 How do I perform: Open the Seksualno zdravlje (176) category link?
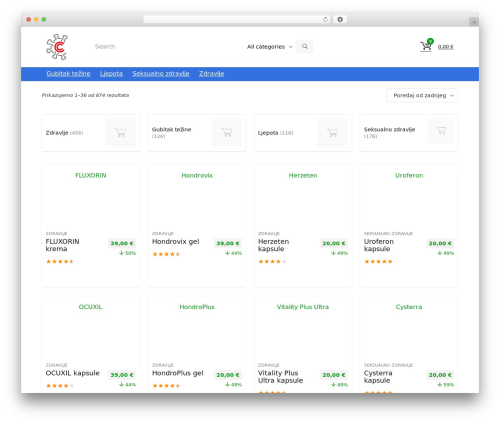pyautogui.click(x=389, y=132)
